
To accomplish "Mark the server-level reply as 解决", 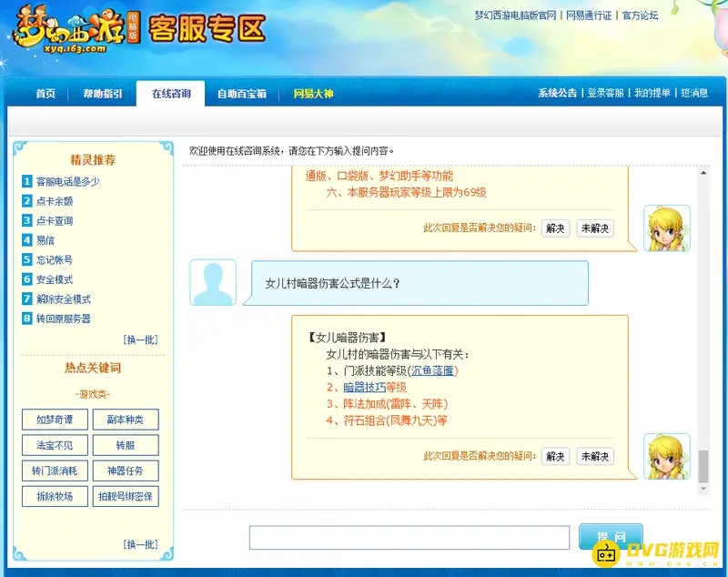I will pyautogui.click(x=555, y=228).
